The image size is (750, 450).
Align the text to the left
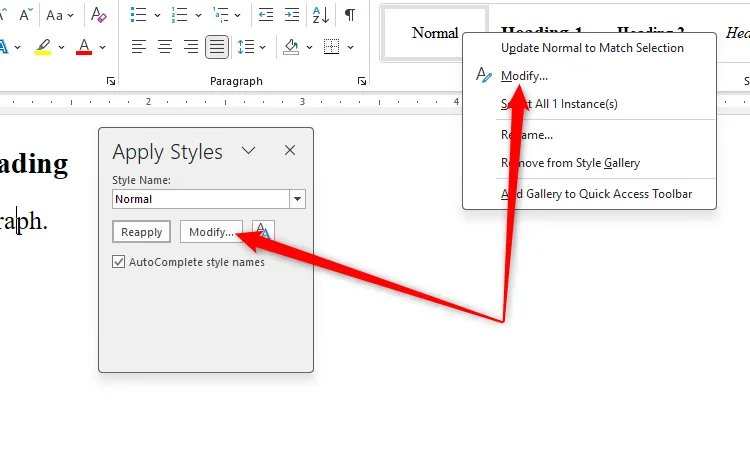coord(139,47)
